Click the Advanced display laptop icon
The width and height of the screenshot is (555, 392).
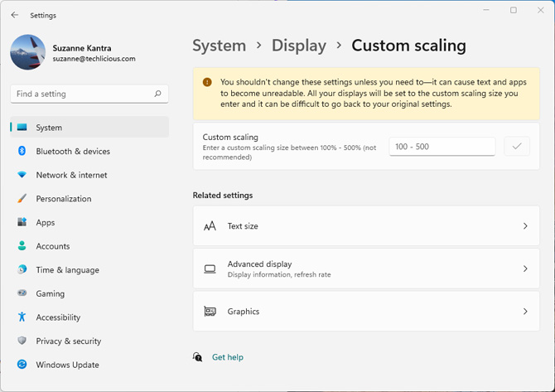pos(210,269)
